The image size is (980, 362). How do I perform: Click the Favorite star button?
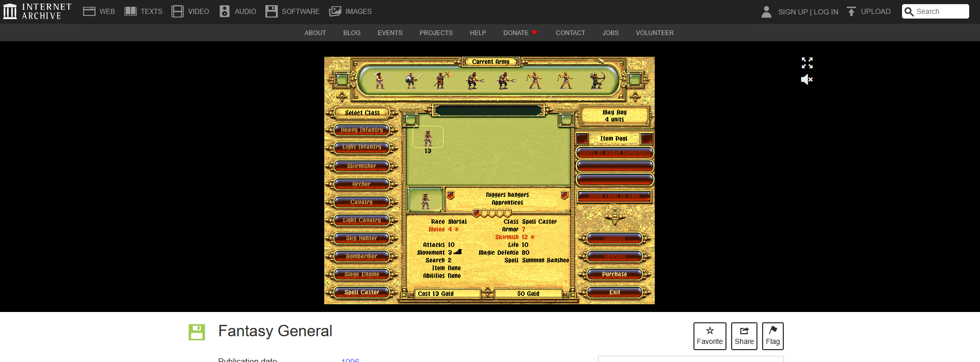click(710, 336)
